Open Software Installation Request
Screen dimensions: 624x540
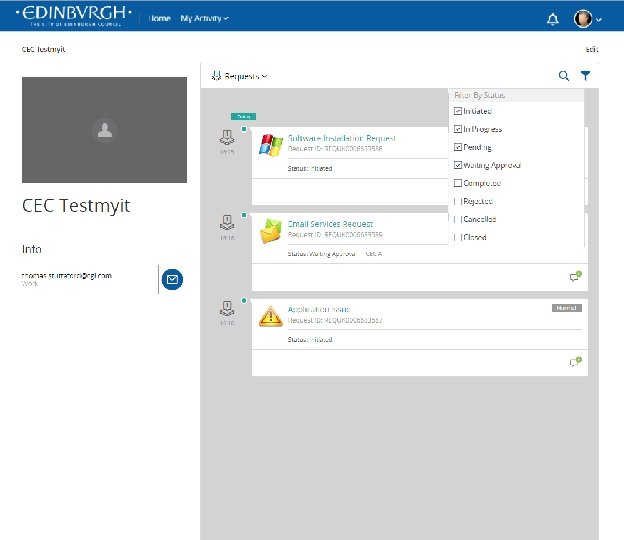point(341,138)
